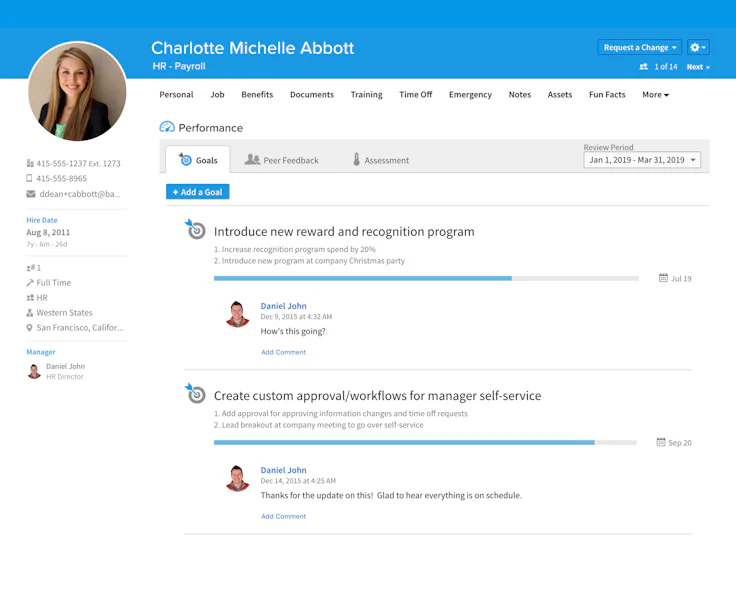736x589 pixels.
Task: Click the target icon beside custom approval goal
Action: (195, 393)
